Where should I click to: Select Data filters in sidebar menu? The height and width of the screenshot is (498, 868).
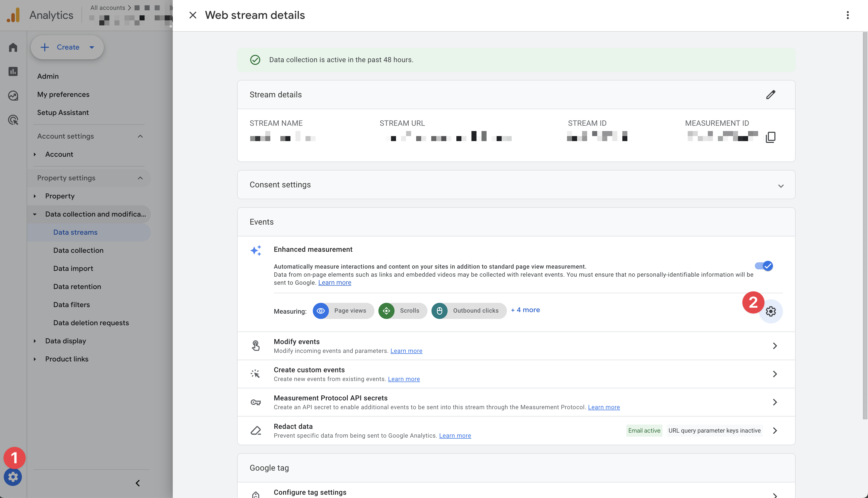(71, 305)
